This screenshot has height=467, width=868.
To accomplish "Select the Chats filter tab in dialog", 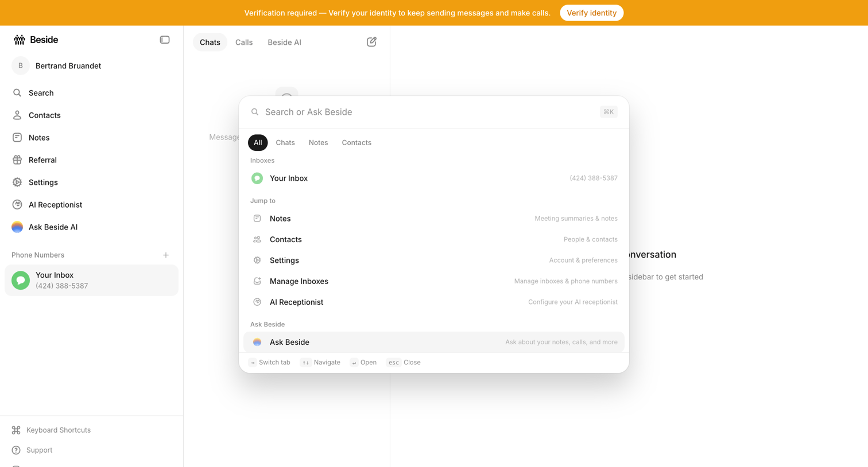I will tap(285, 143).
